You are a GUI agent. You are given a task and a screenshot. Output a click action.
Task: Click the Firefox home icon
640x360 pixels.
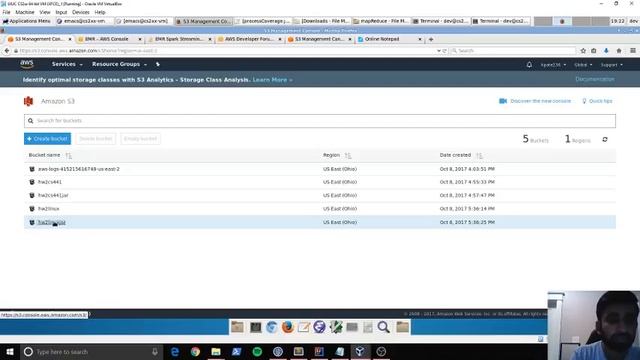coord(619,51)
